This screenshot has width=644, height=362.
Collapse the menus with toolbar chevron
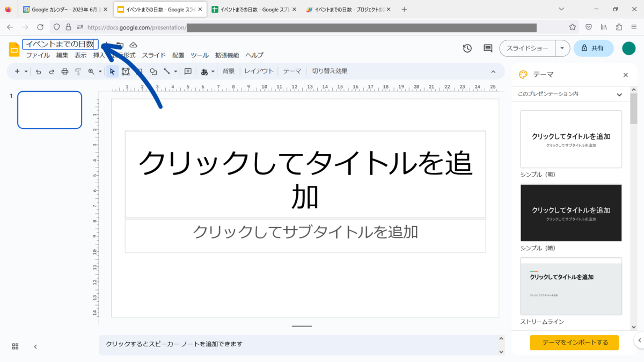(493, 71)
